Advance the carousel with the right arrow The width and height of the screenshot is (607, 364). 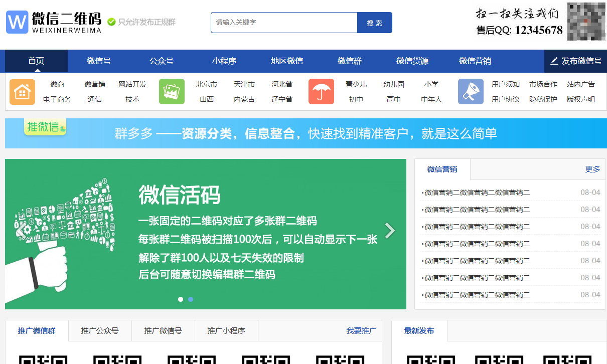tap(390, 231)
